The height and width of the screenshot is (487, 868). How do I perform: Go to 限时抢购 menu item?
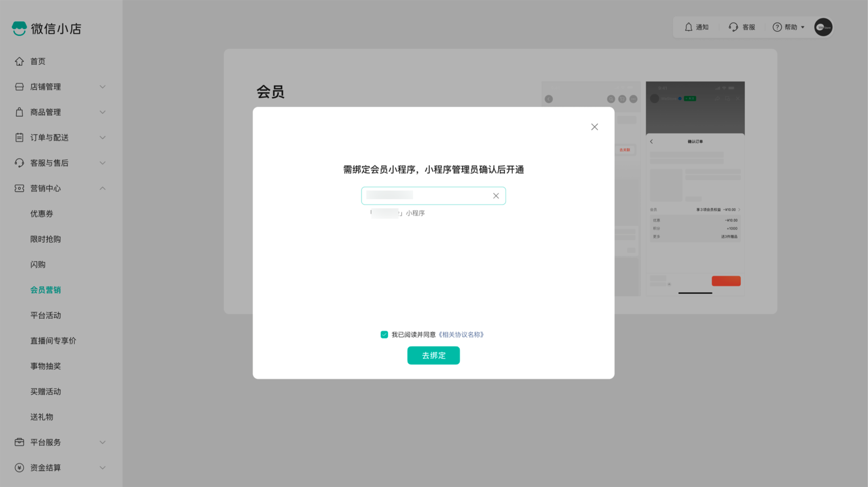pos(46,239)
